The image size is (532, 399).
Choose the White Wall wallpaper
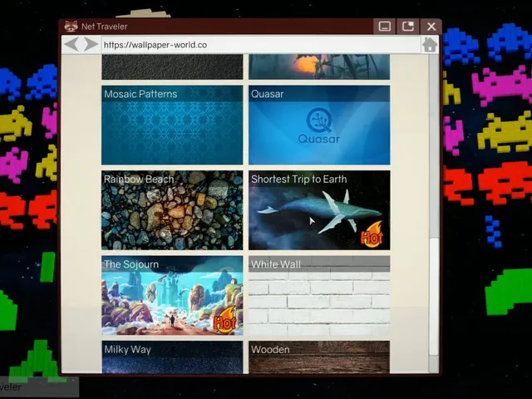[x=319, y=295]
